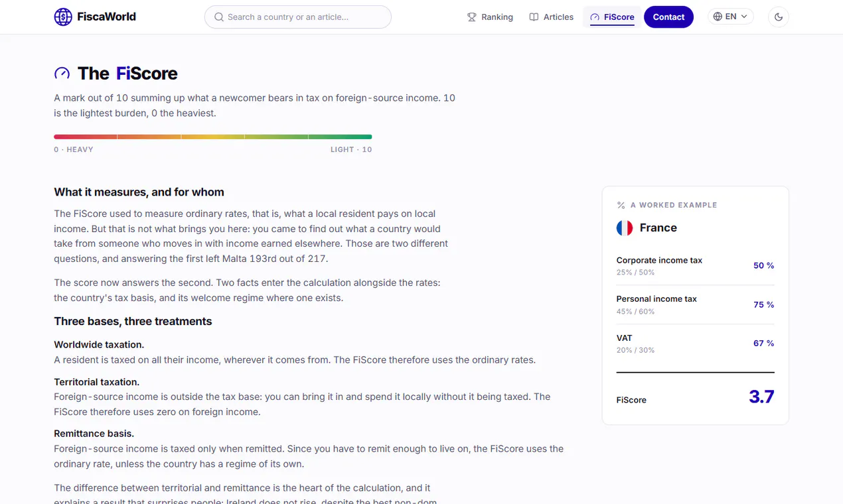Click the 'The FiScore' page title
This screenshot has width=843, height=504.
point(127,74)
